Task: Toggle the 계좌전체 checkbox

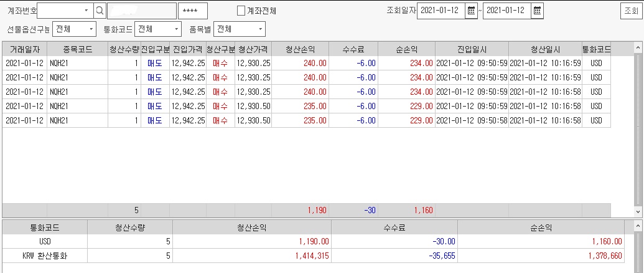Action: tap(241, 11)
